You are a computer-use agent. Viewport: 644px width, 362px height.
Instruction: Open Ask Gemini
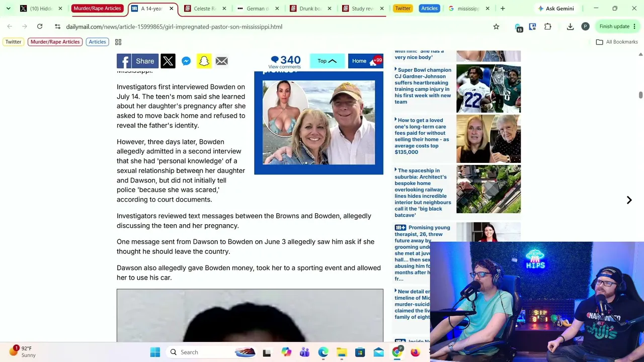point(555,9)
